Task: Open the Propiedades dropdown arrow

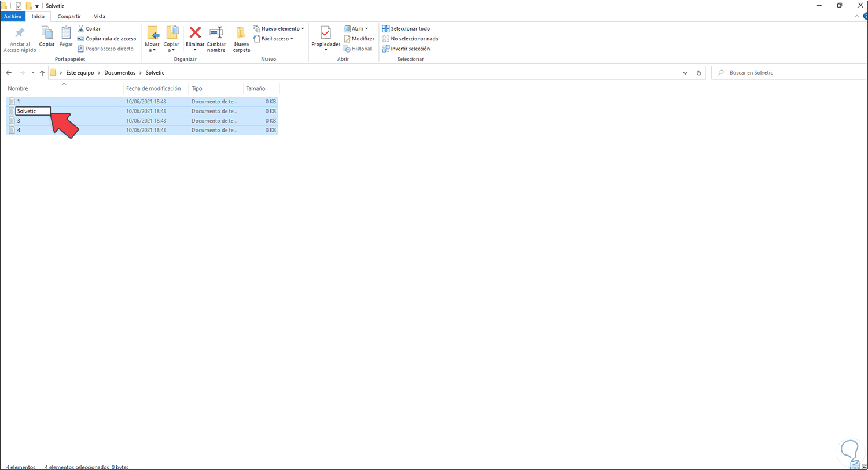Action: tap(326, 50)
